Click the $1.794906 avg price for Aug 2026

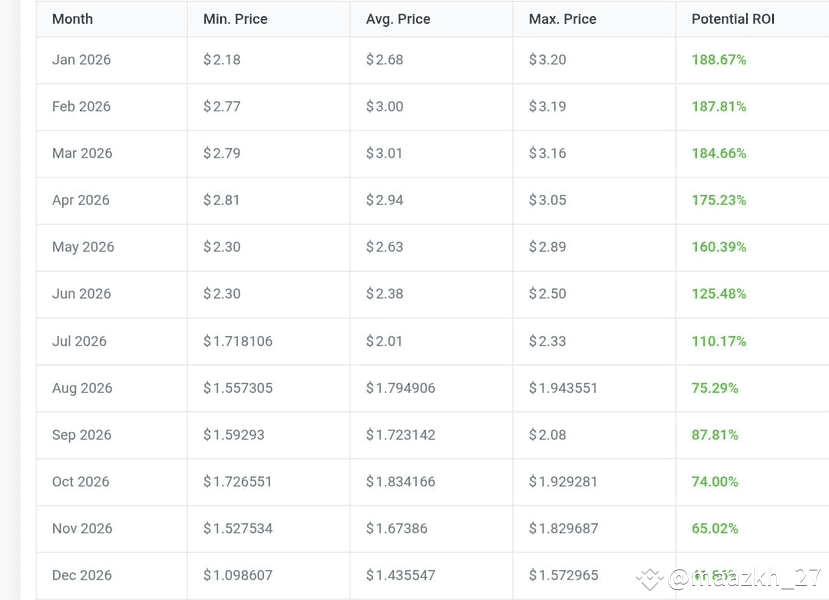point(404,388)
